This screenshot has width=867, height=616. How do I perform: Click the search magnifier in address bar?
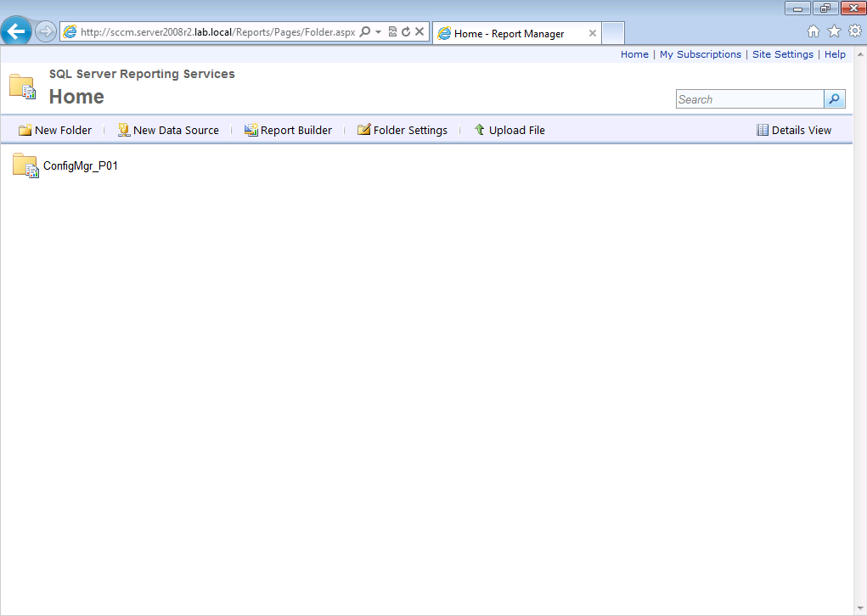click(x=365, y=32)
